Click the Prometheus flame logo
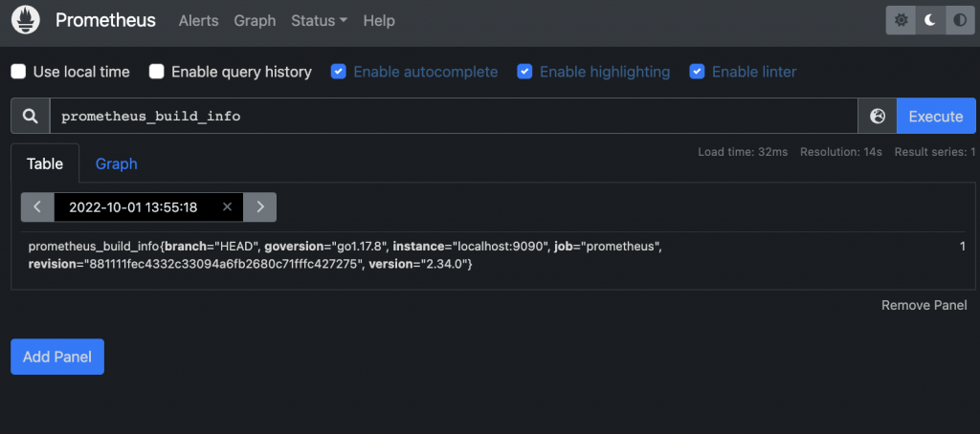This screenshot has height=434, width=980. 26,20
